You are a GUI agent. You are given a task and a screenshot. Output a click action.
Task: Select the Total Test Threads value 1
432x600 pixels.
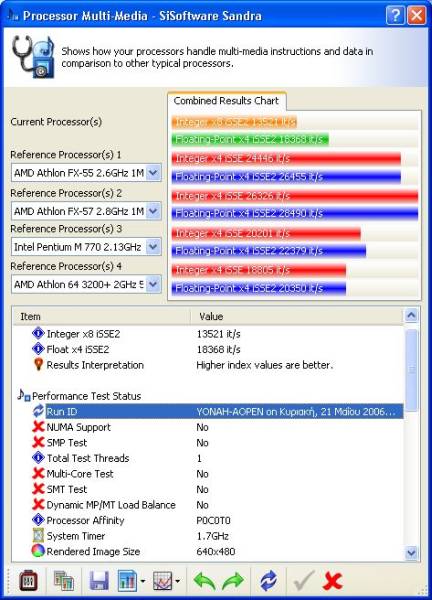199,458
